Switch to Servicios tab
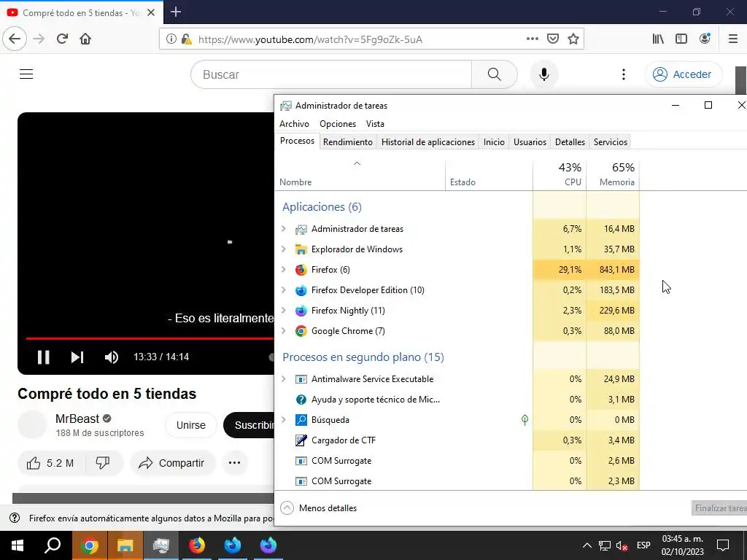The height and width of the screenshot is (560, 747). [611, 142]
